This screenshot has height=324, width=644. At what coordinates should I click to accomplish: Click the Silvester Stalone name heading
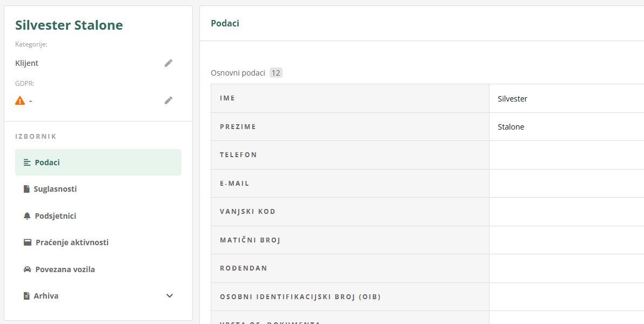pyautogui.click(x=69, y=25)
